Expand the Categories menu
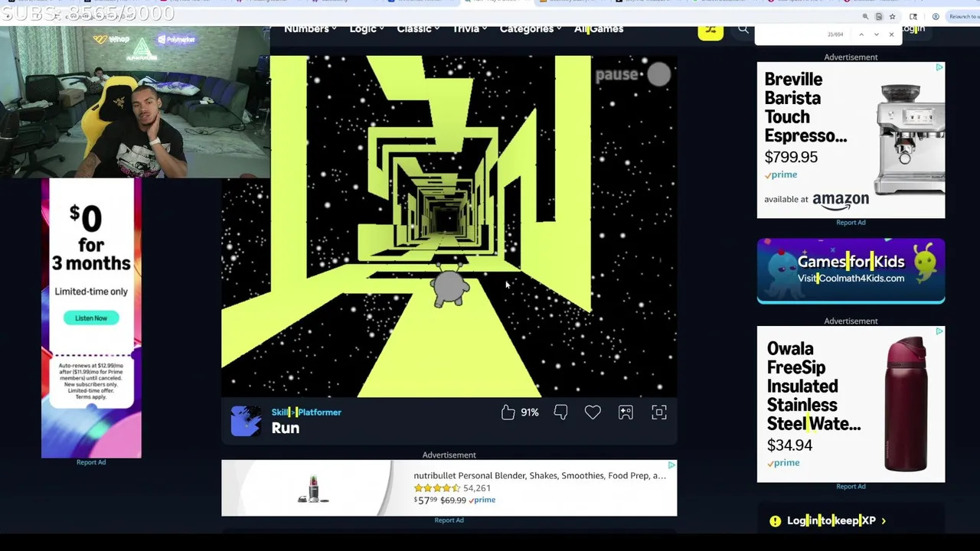980x551 pixels. pos(531,29)
